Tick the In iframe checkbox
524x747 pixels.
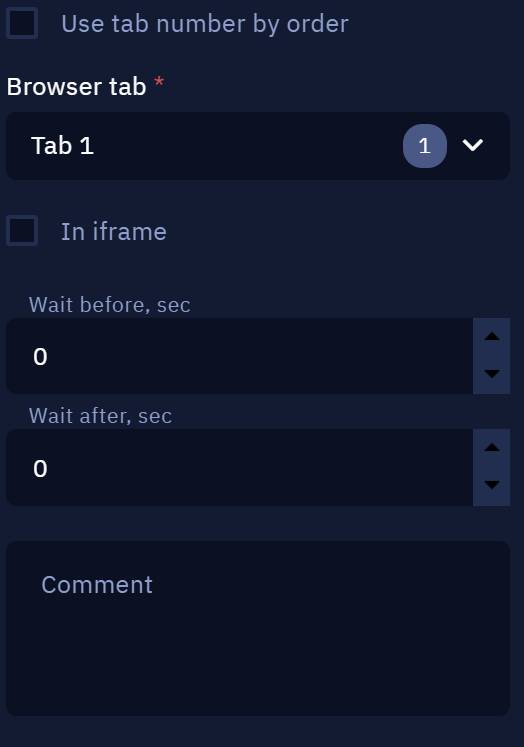pos(22,231)
